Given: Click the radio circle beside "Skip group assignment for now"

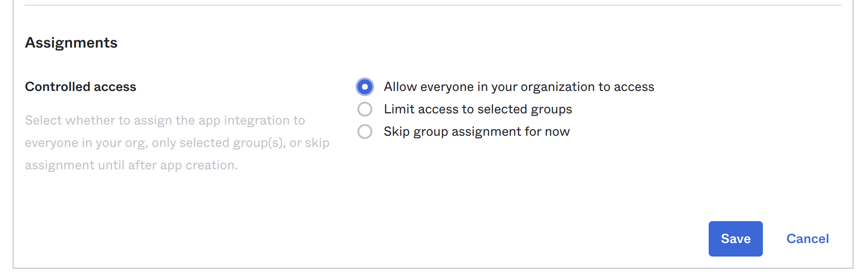Looking at the screenshot, I should 365,132.
